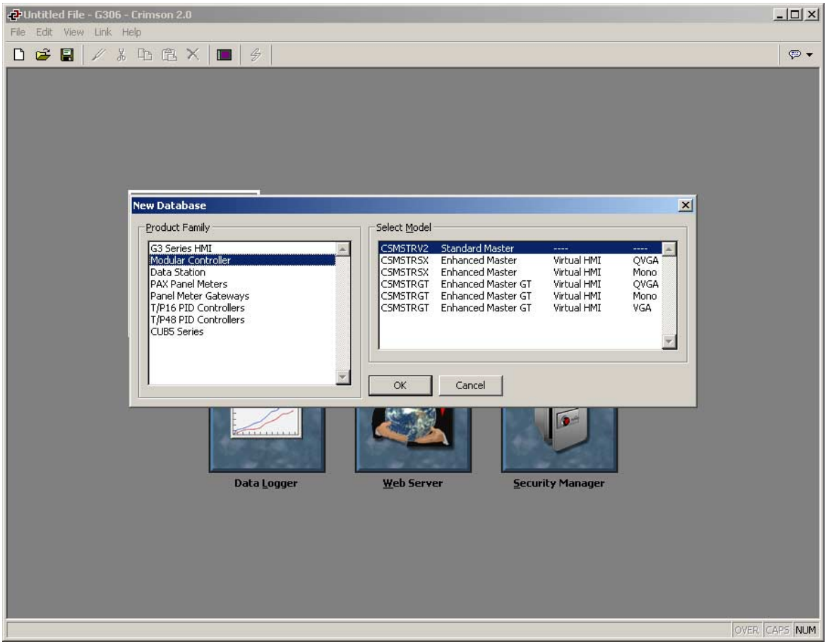The width and height of the screenshot is (826, 644).
Task: Click the NUM status bar indicator
Action: 806,630
